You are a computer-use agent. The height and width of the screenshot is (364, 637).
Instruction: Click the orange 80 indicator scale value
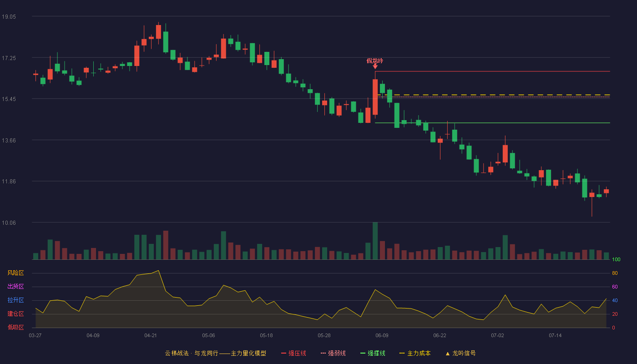pyautogui.click(x=615, y=273)
